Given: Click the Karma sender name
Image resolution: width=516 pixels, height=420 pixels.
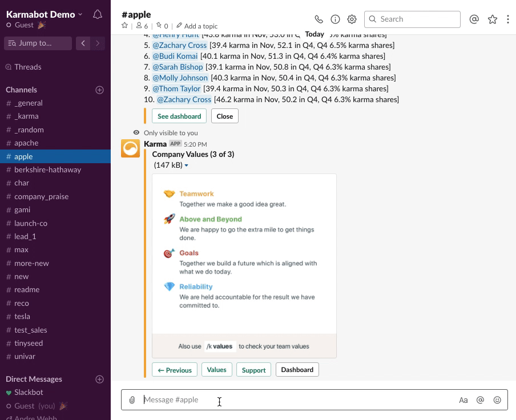Looking at the screenshot, I should [155, 144].
